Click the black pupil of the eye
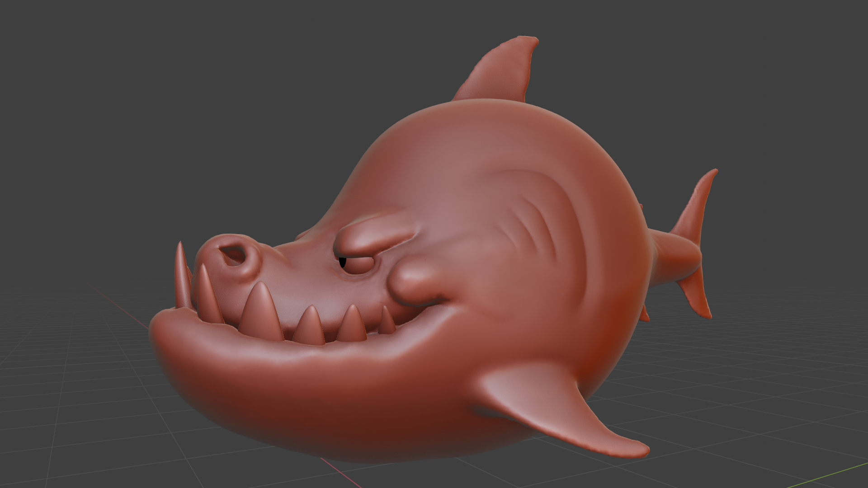The image size is (868, 488). [x=343, y=262]
